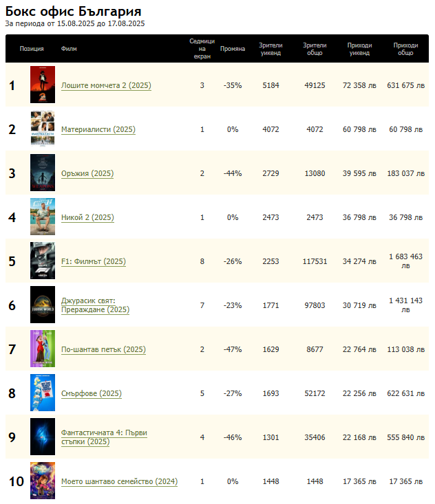Click Моето шантаво семейство (2024) link
This screenshot has height=504, width=435.
[x=119, y=482]
